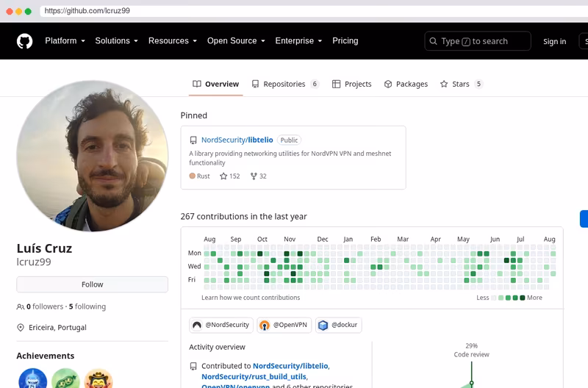Click the 267 contributions heading
Viewport: 588px width, 388px height.
click(x=244, y=217)
